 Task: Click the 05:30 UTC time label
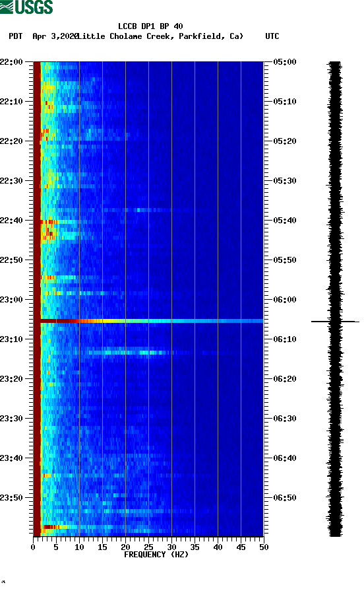click(x=285, y=181)
